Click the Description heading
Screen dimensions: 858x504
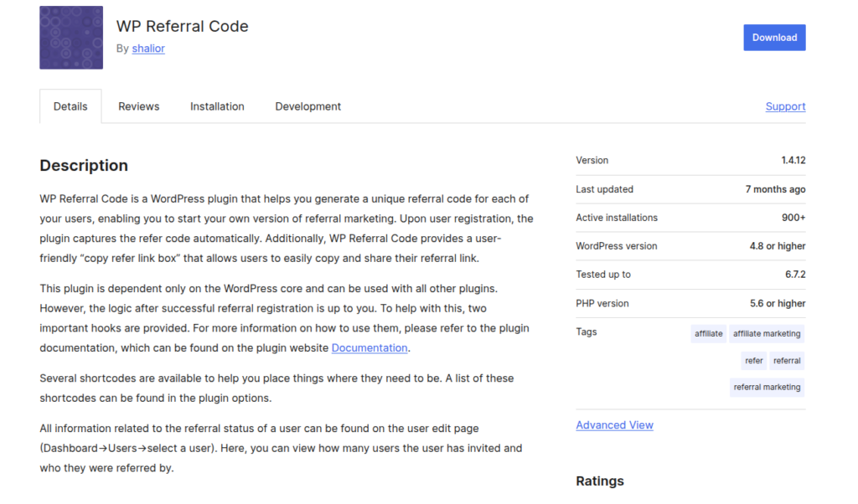pos(84,166)
